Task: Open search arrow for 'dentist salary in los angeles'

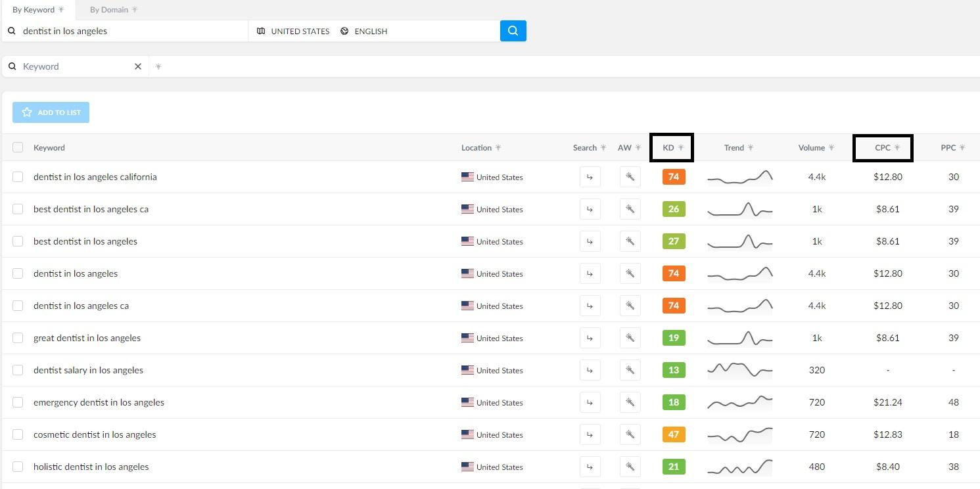Action: click(x=590, y=370)
